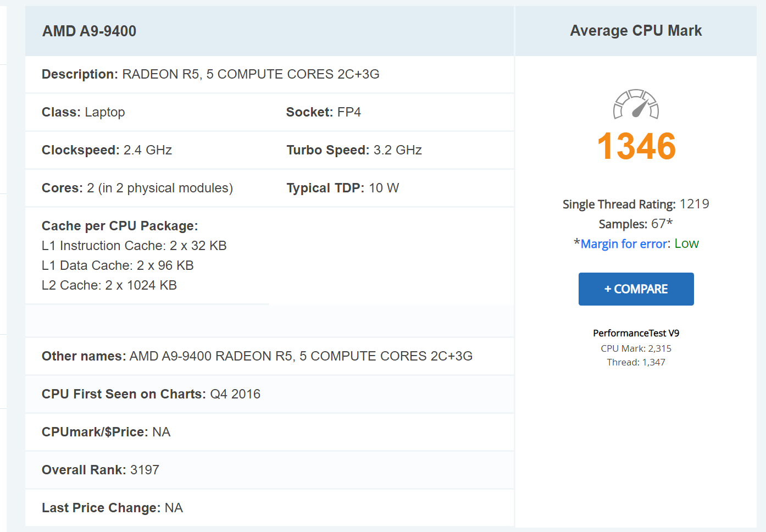Click the PerformanceTest V9 label

pyautogui.click(x=636, y=333)
